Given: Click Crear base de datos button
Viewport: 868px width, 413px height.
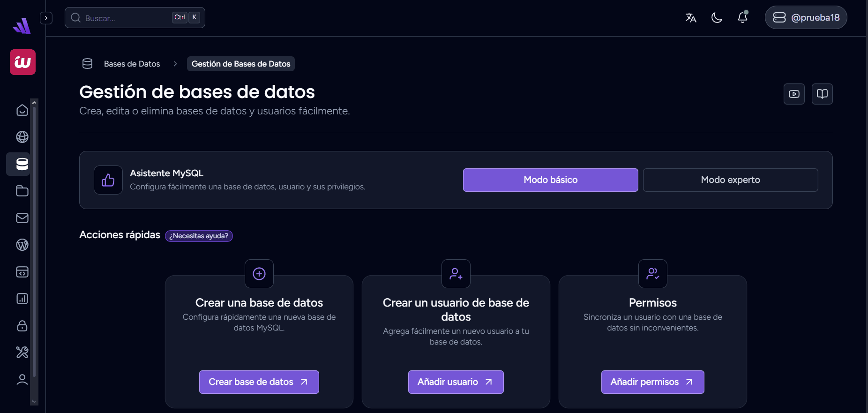Looking at the screenshot, I should point(259,382).
